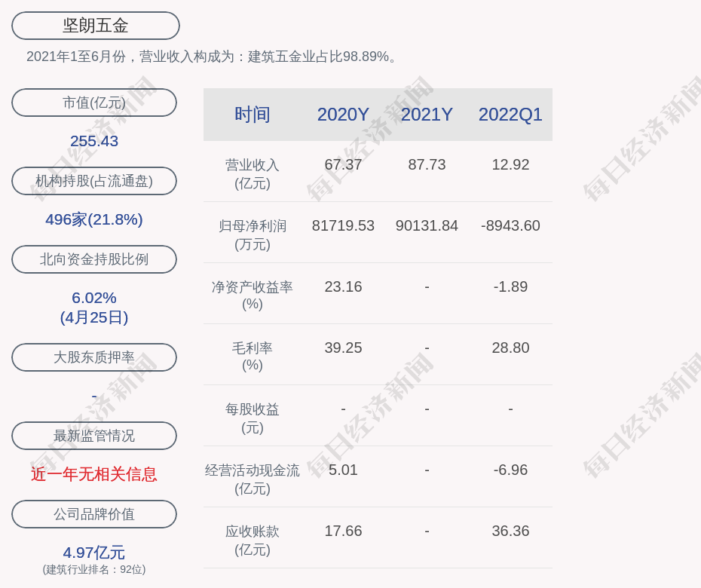Viewport: 701px width, 588px height.
Task: Select the red 近一年无相关信息 text
Action: click(94, 474)
